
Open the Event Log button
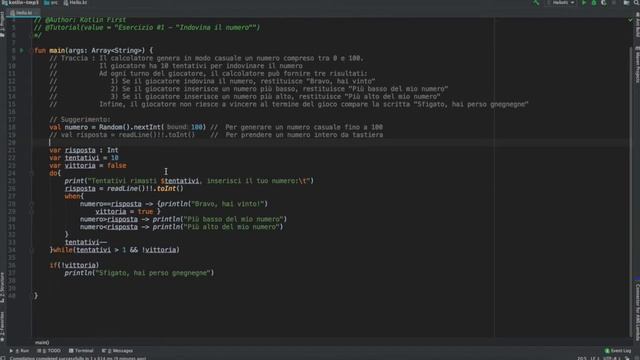[618, 351]
